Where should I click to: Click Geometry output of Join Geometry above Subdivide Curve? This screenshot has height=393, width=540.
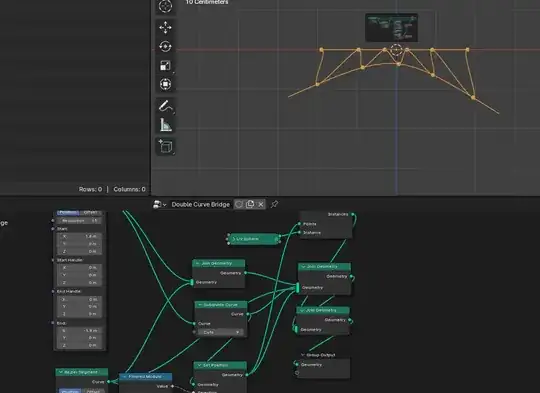point(245,273)
